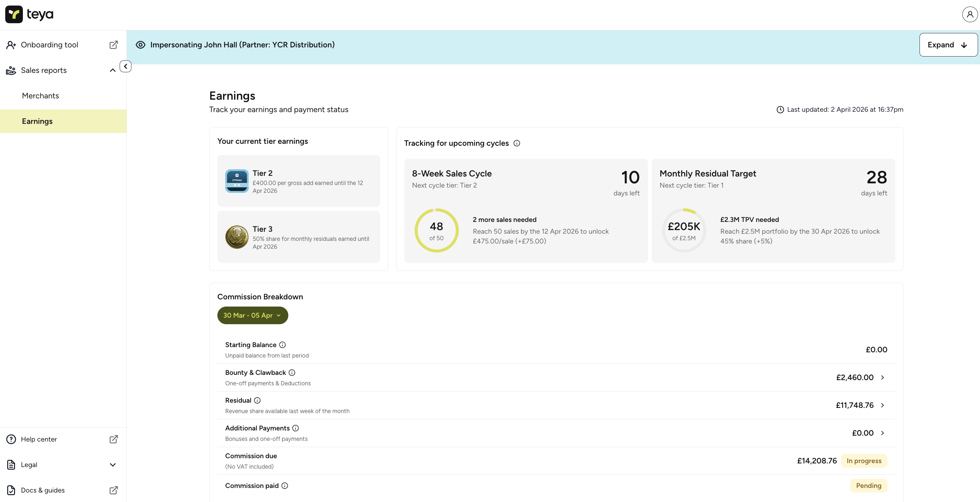The image size is (980, 502).
Task: Click the Onboarding tool person-plus icon
Action: tap(11, 45)
